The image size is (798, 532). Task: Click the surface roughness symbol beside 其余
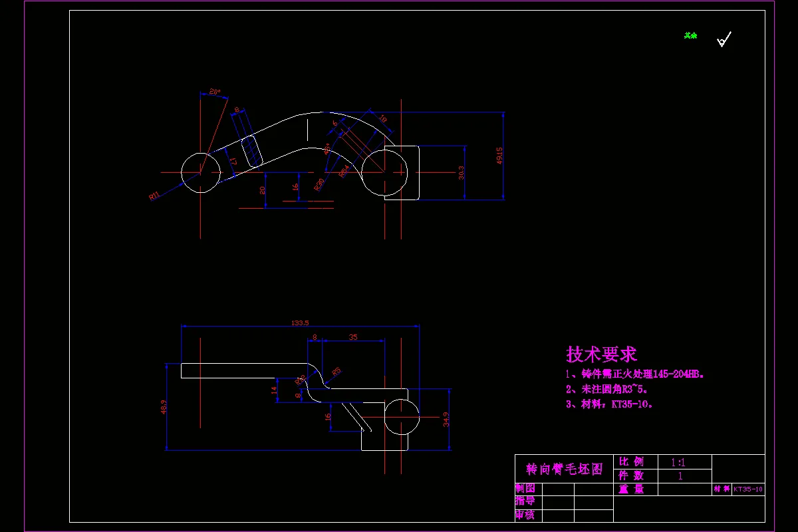(x=724, y=40)
